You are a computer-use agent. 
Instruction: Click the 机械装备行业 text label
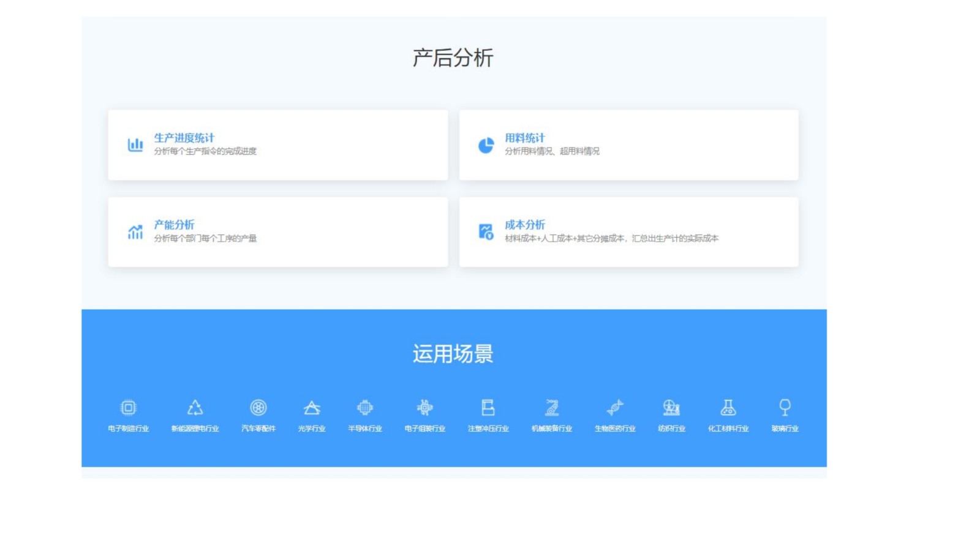point(552,429)
